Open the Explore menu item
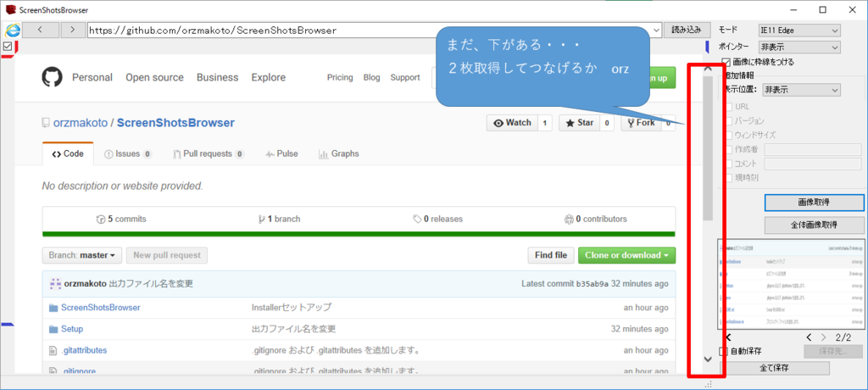 coord(269,77)
